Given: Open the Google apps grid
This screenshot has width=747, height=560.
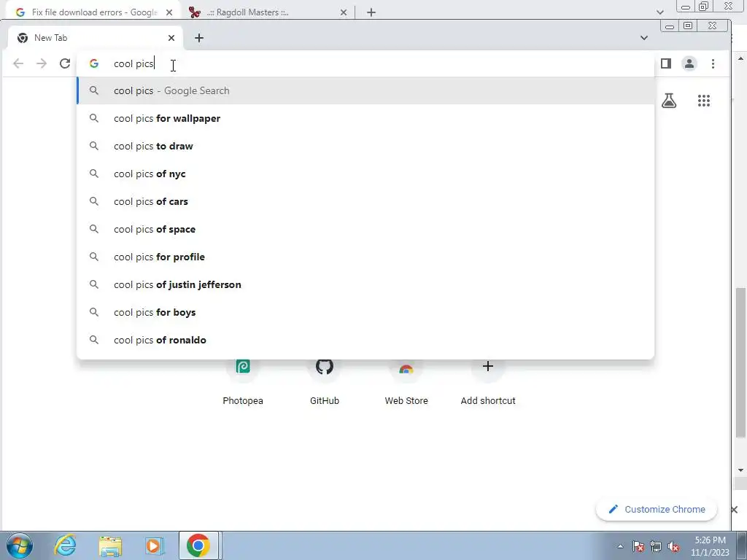Looking at the screenshot, I should click(x=704, y=101).
